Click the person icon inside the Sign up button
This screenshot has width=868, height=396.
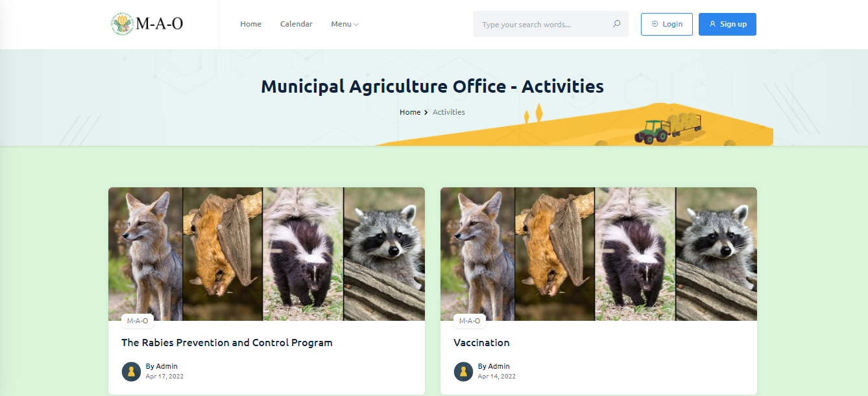point(711,24)
